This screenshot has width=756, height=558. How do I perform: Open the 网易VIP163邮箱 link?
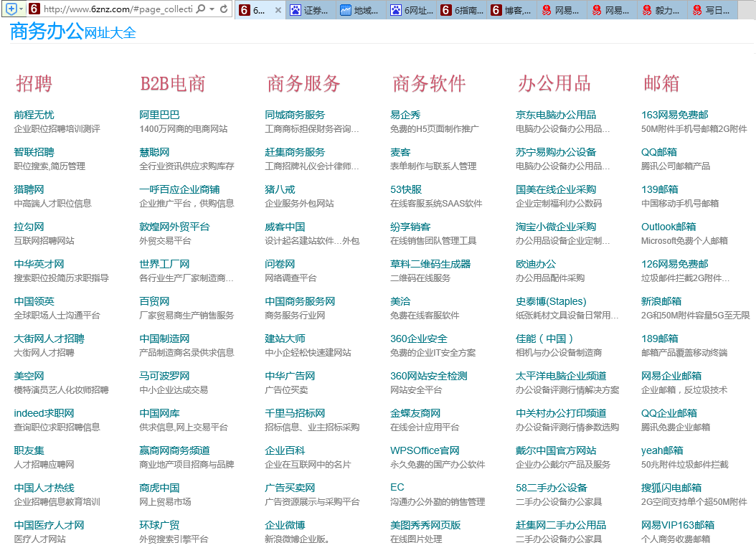click(677, 525)
